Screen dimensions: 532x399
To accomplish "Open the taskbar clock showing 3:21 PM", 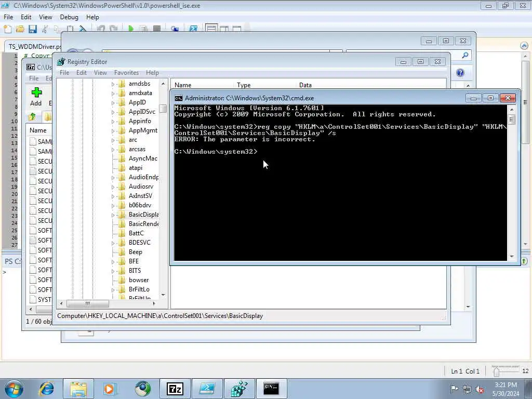I will click(506, 389).
